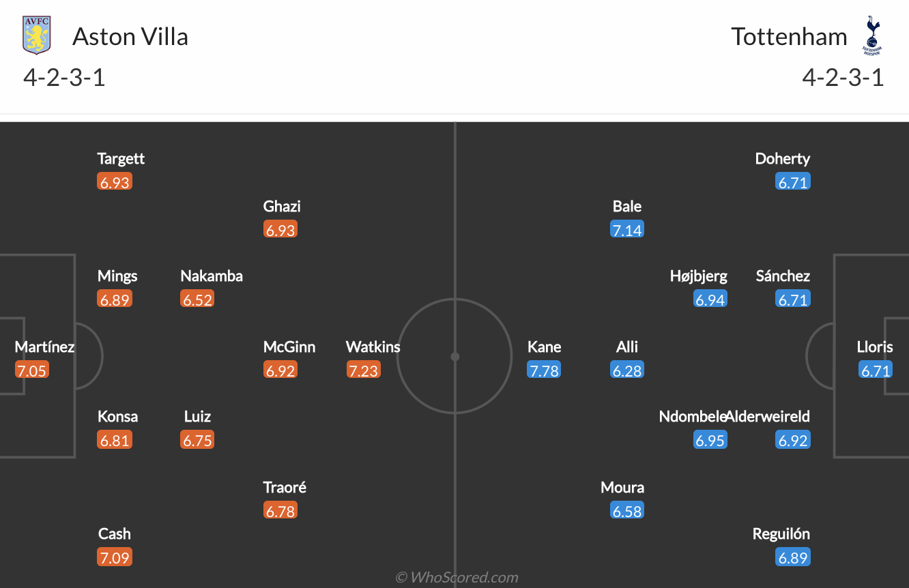This screenshot has height=588, width=909.
Task: Click Doherty's player name
Action: click(782, 158)
